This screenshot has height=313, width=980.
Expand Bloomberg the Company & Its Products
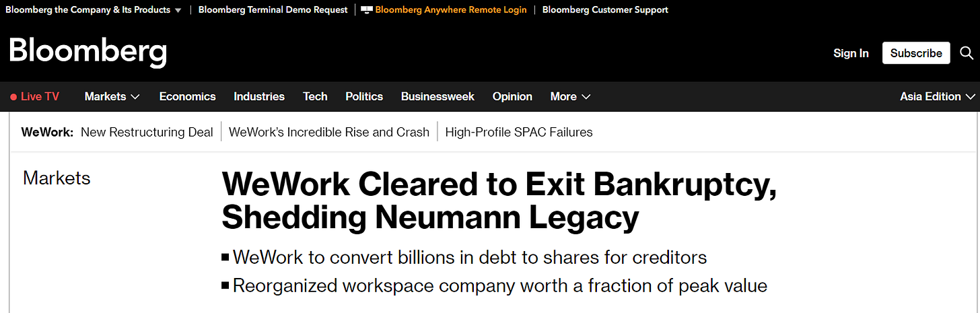[93, 10]
